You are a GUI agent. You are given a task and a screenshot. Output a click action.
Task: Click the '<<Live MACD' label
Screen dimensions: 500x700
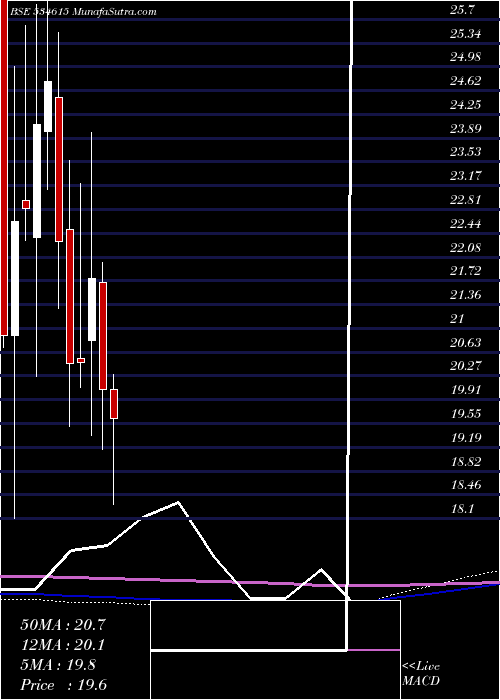pyautogui.click(x=421, y=674)
